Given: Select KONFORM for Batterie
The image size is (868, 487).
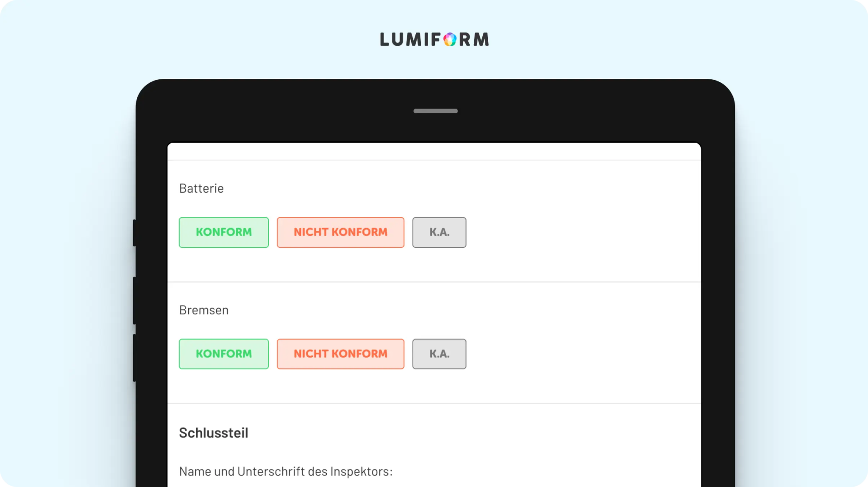Looking at the screenshot, I should pyautogui.click(x=224, y=232).
